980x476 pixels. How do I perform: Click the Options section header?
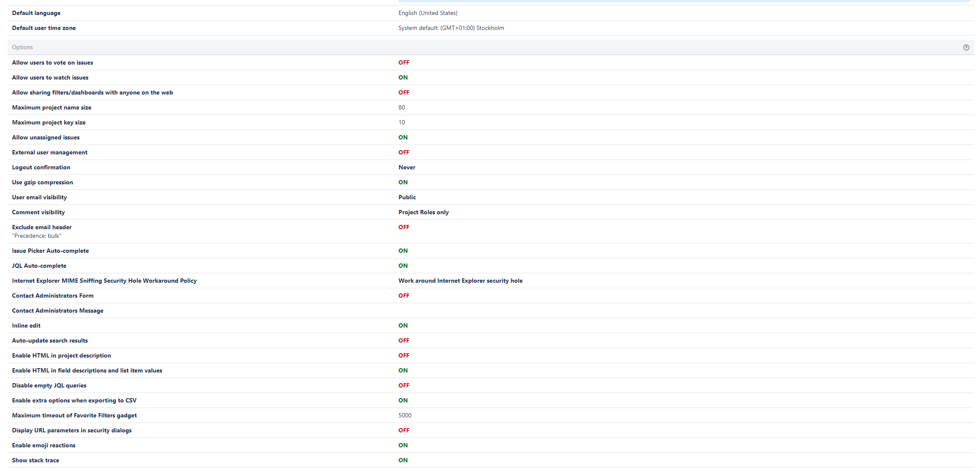pos(22,47)
